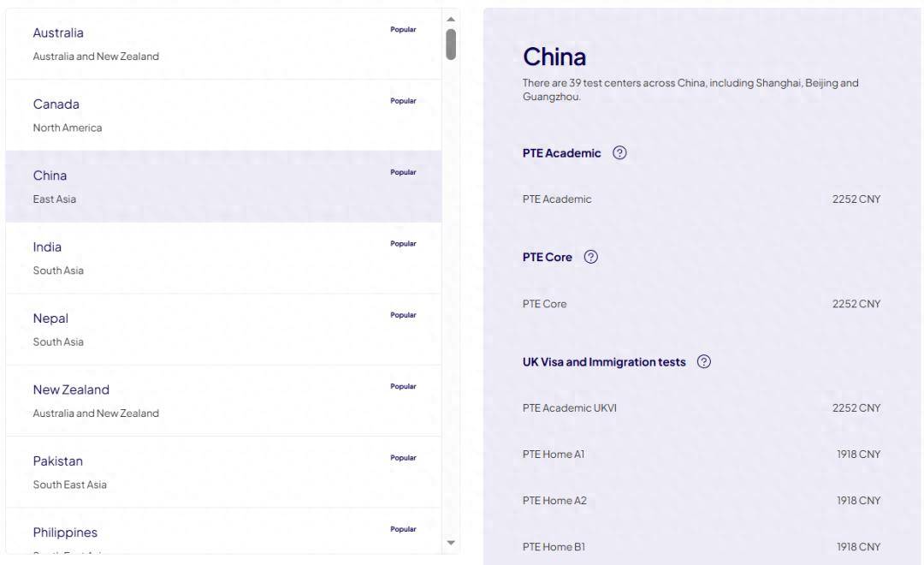924x565 pixels.
Task: Choose Nepal from the country list
Action: [223, 330]
